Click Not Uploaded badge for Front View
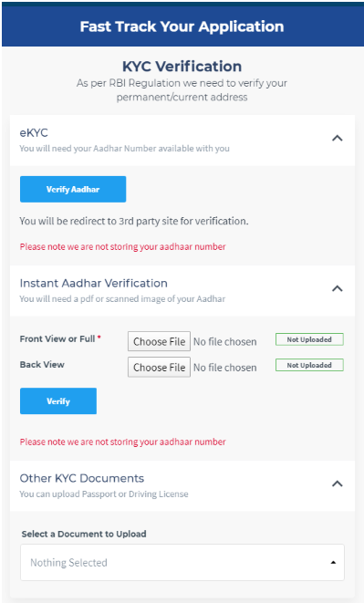Screen dimensions: 364x603 point(309,339)
